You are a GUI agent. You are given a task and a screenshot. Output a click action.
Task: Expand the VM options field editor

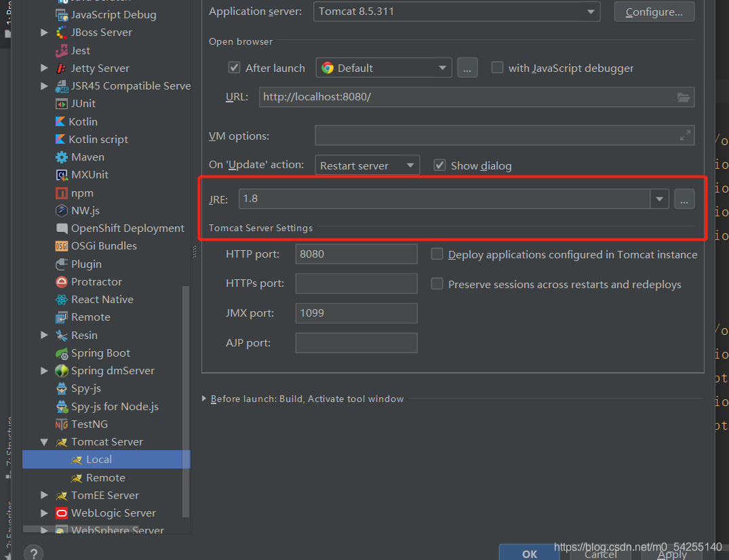coord(685,136)
